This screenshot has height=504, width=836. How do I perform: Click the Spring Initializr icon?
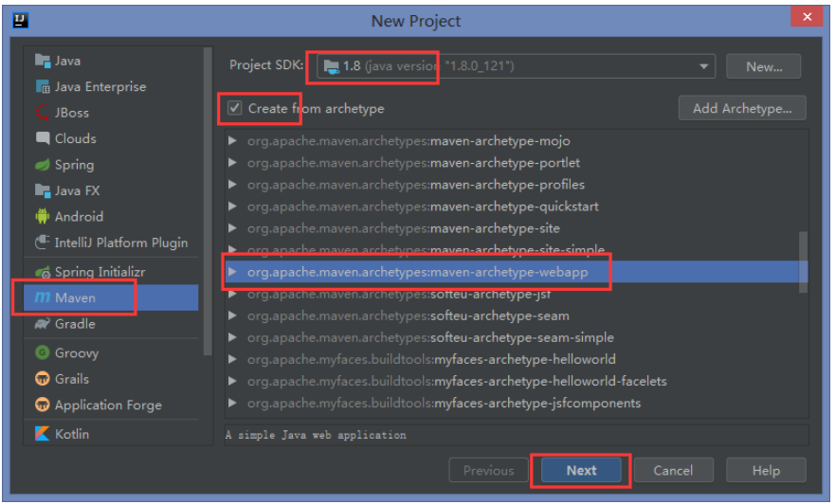coord(43,272)
